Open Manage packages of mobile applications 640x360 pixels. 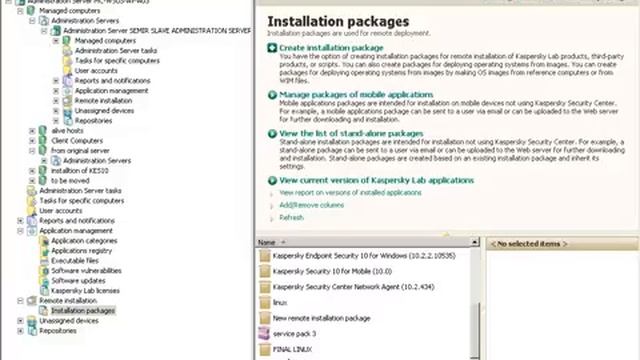click(x=356, y=95)
